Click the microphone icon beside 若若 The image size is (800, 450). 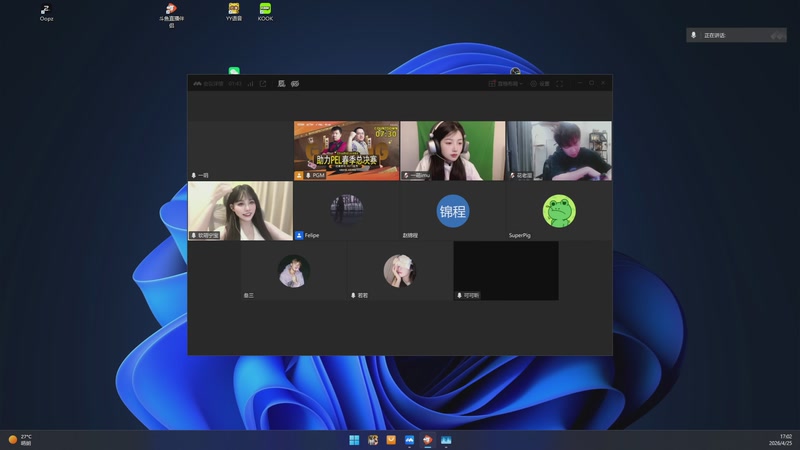point(353,295)
